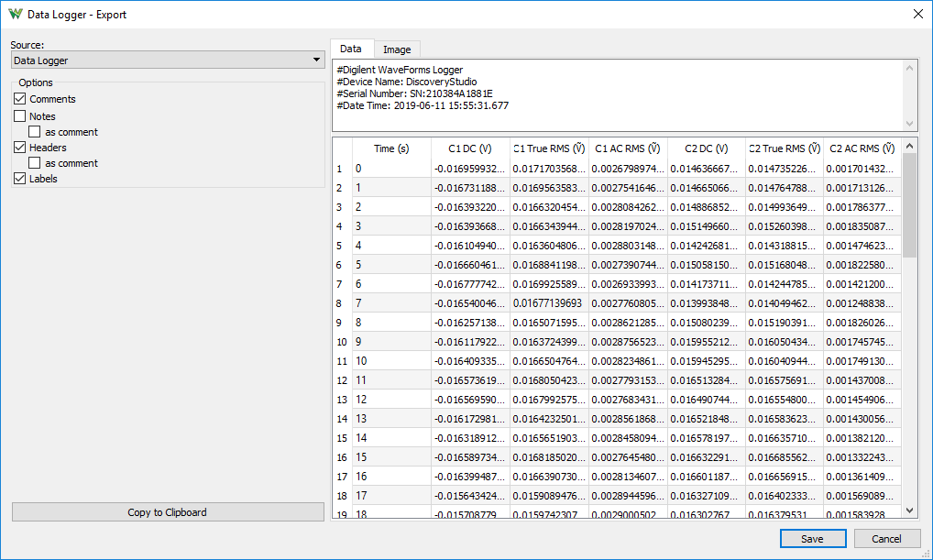The width and height of the screenshot is (933, 560).
Task: Select the C2 AC RMS column header
Action: [862, 148]
